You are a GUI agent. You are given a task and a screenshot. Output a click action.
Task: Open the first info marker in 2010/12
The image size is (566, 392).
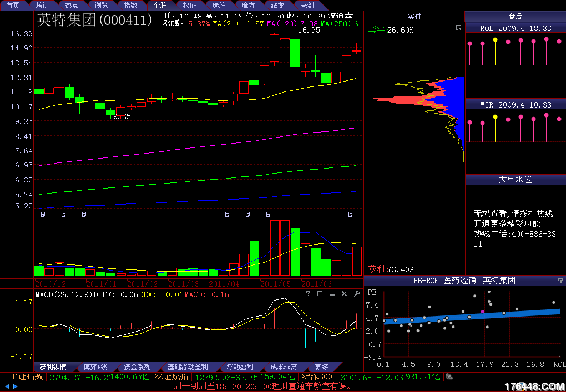pyautogui.click(x=43, y=213)
